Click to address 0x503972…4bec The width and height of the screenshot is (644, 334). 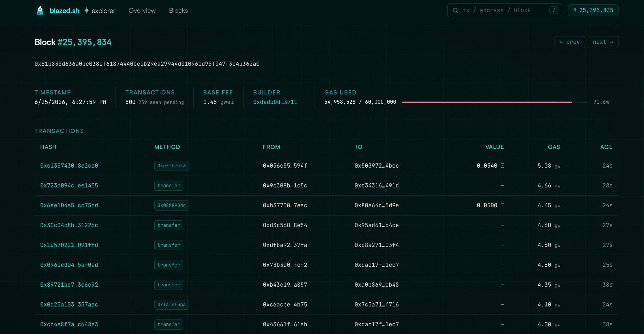[377, 166]
